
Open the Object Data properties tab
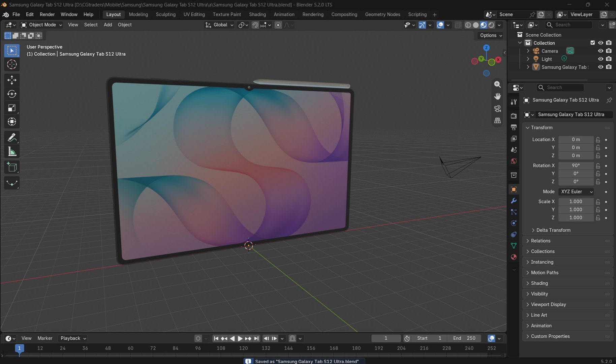(514, 246)
